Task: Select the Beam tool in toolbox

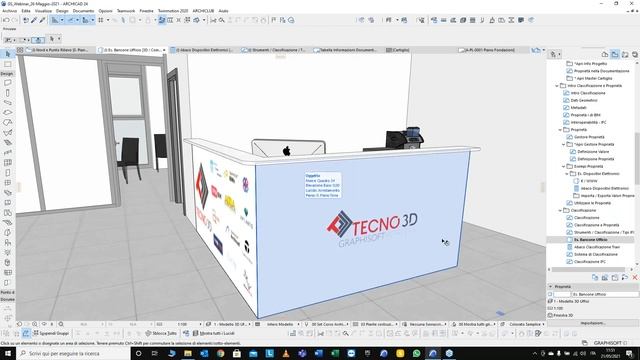Action: (7, 102)
